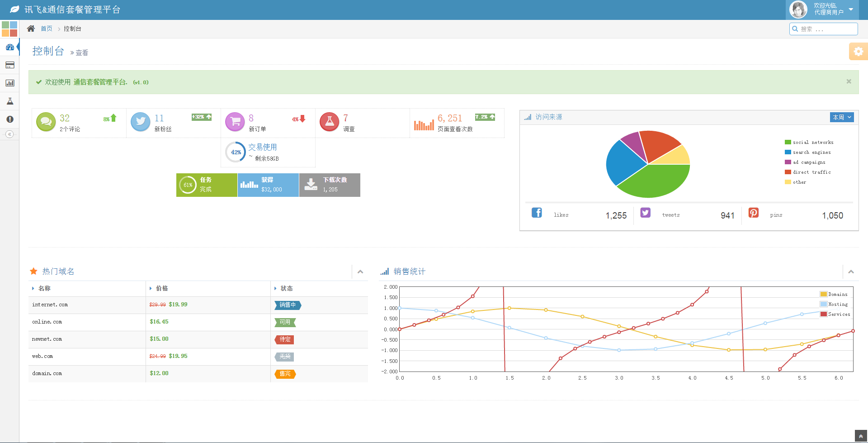Open the 本周 period dropdown
Image resolution: width=868 pixels, height=443 pixels.
[x=842, y=117]
